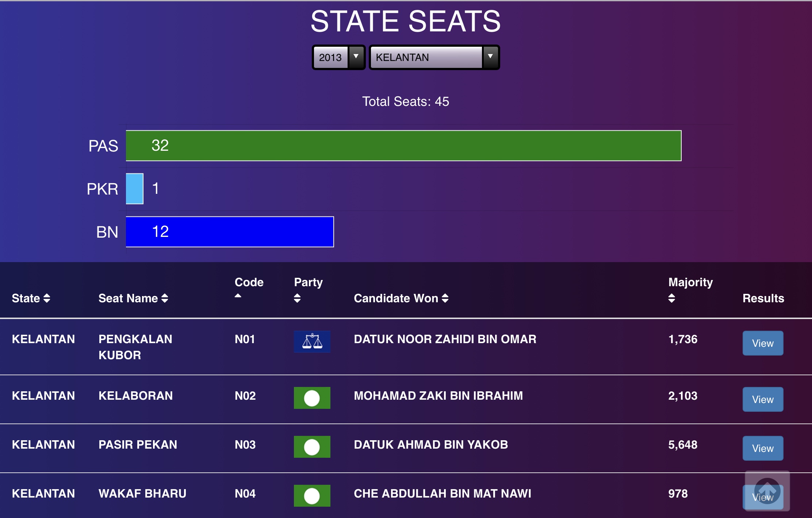Click the PAS party flag for Kelaboran

click(x=312, y=398)
